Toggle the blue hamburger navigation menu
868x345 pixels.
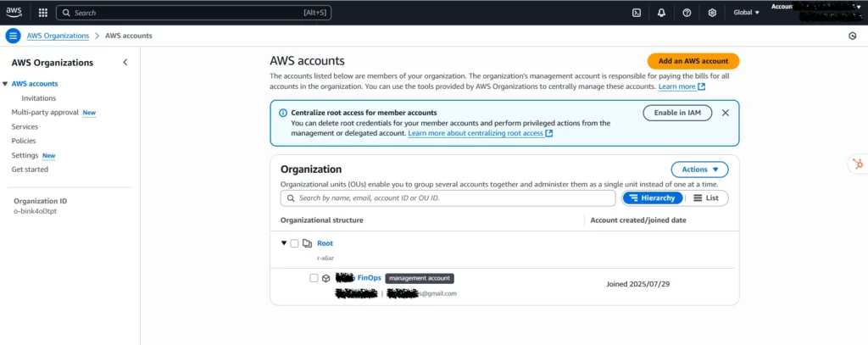pos(13,36)
